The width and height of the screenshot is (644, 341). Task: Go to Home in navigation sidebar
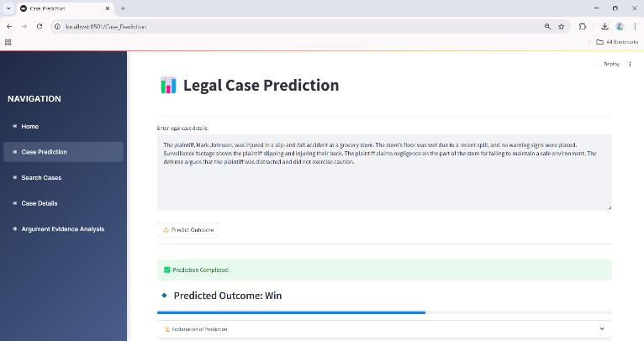click(29, 126)
